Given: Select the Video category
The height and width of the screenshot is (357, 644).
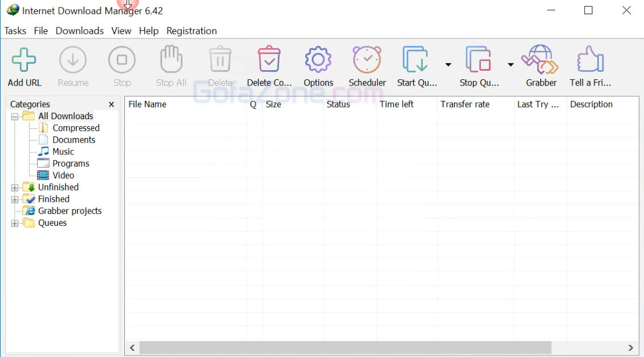Looking at the screenshot, I should tap(63, 176).
